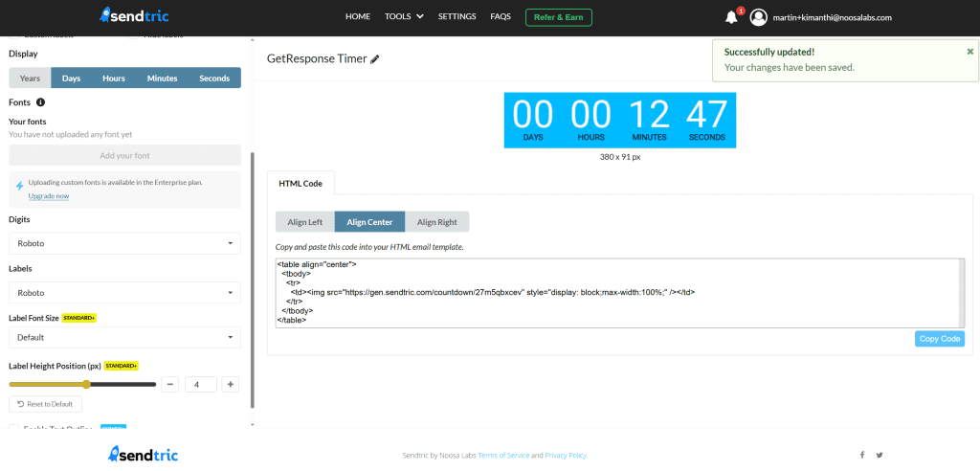Open the Terms of Service link
Screen dimensions: 980x471
click(x=503, y=456)
